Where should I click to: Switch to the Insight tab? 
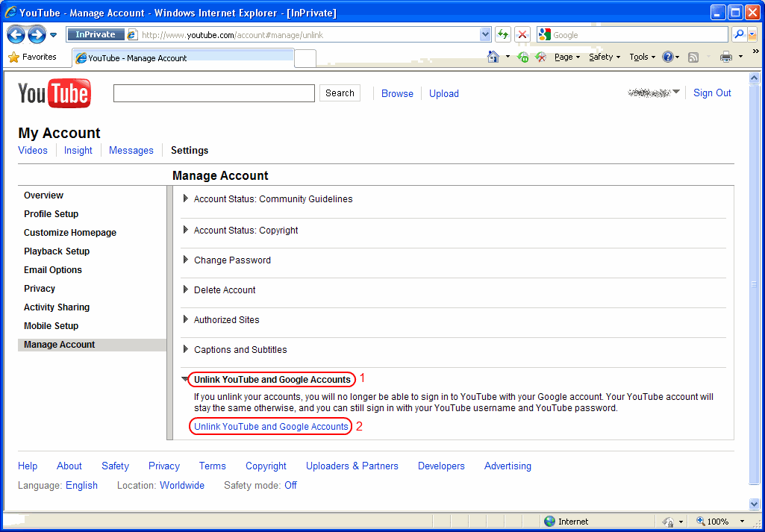[78, 150]
